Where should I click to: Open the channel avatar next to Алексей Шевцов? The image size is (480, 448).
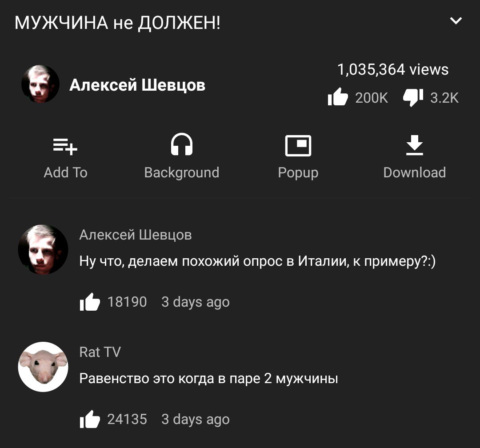(40, 84)
